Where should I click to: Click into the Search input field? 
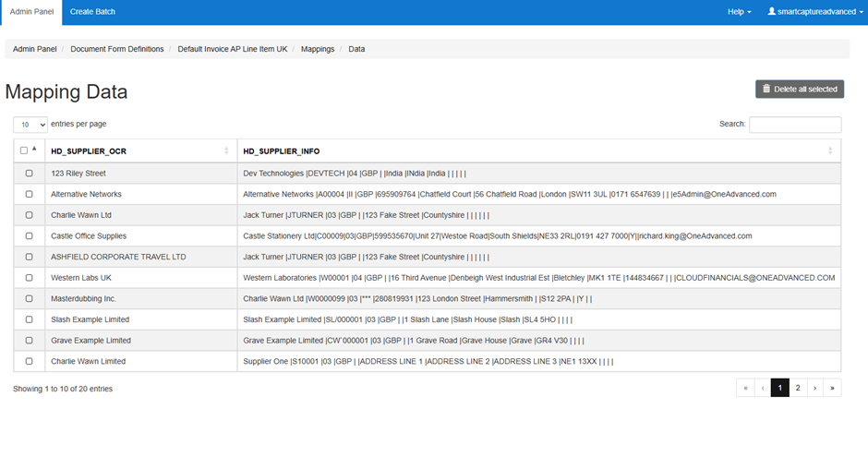(x=794, y=125)
